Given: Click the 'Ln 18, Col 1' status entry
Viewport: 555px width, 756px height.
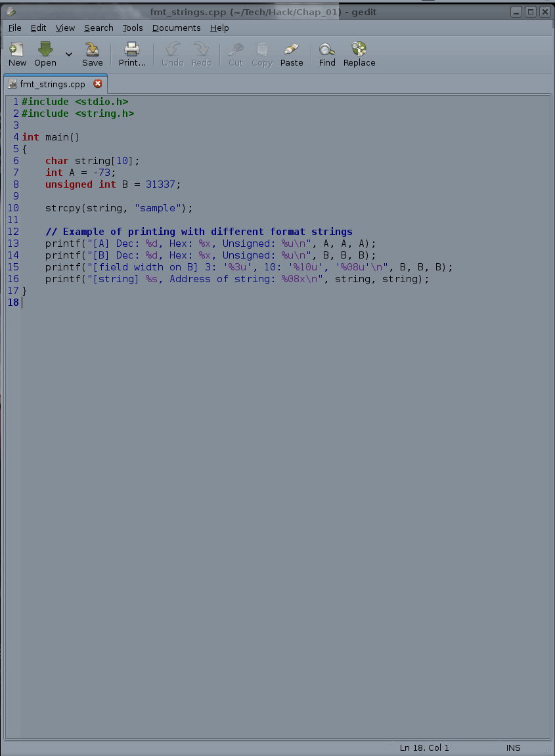Looking at the screenshot, I should [424, 748].
